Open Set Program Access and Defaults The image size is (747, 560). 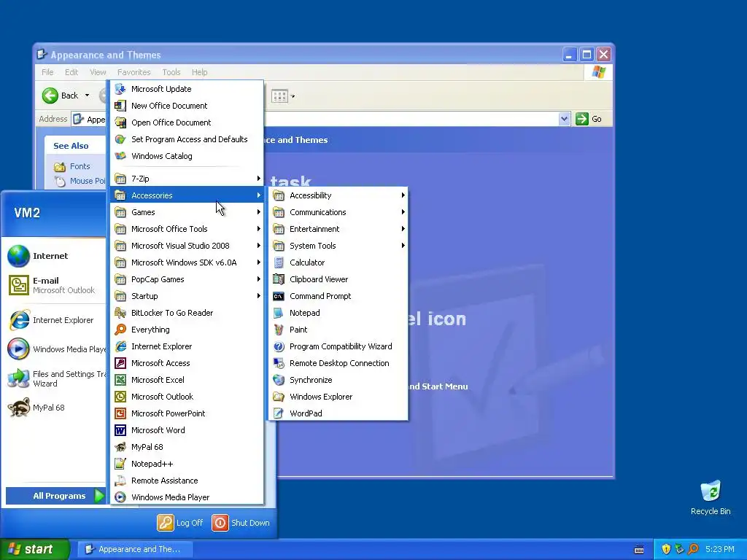tap(187, 139)
